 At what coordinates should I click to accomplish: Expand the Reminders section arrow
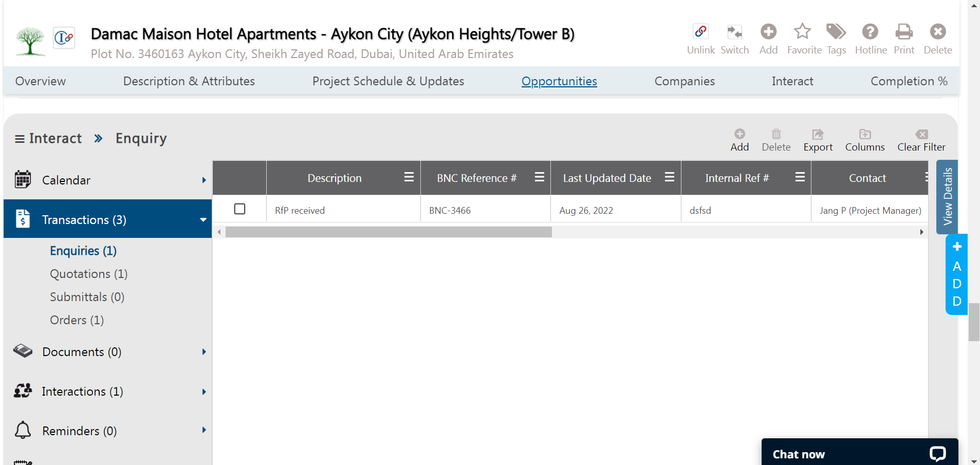click(x=204, y=430)
